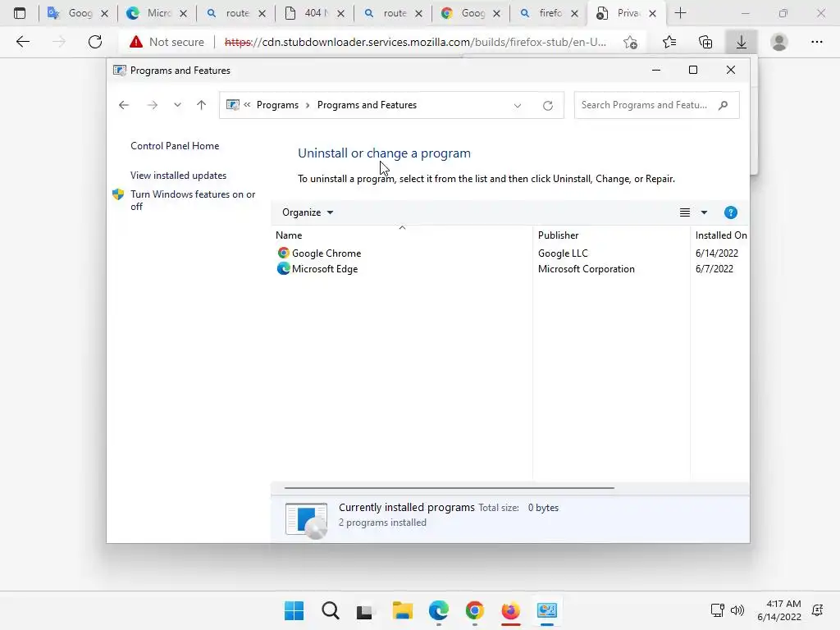Switch to the Google Chrome download tab
Viewport: 840px width, 630px height.
tap(469, 13)
